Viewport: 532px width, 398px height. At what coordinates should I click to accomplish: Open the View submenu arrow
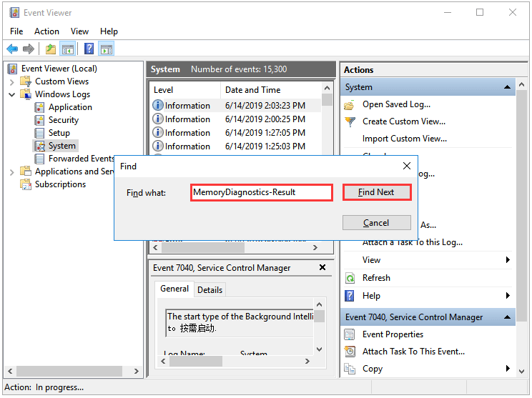click(508, 260)
